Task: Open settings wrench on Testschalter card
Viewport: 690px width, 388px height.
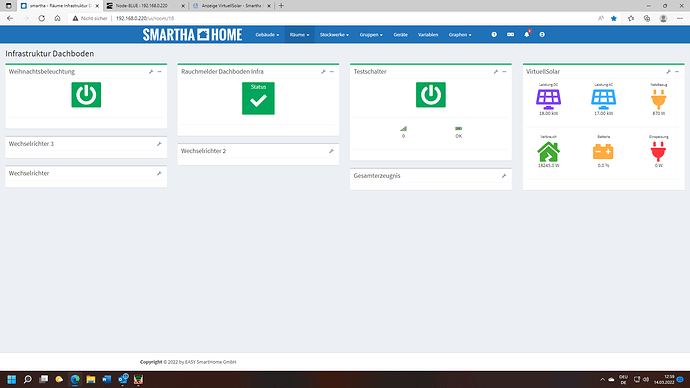Action: 495,72
